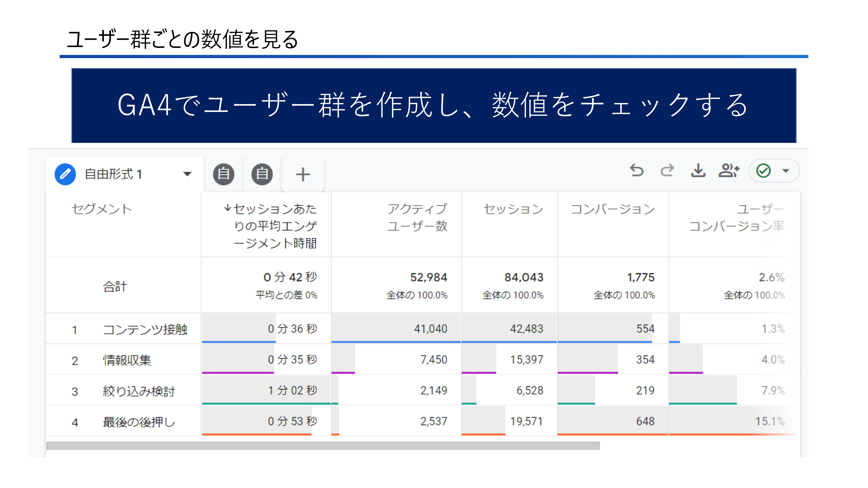The height and width of the screenshot is (488, 868).
Task: Click the blue pencil edit icon
Action: point(65,174)
